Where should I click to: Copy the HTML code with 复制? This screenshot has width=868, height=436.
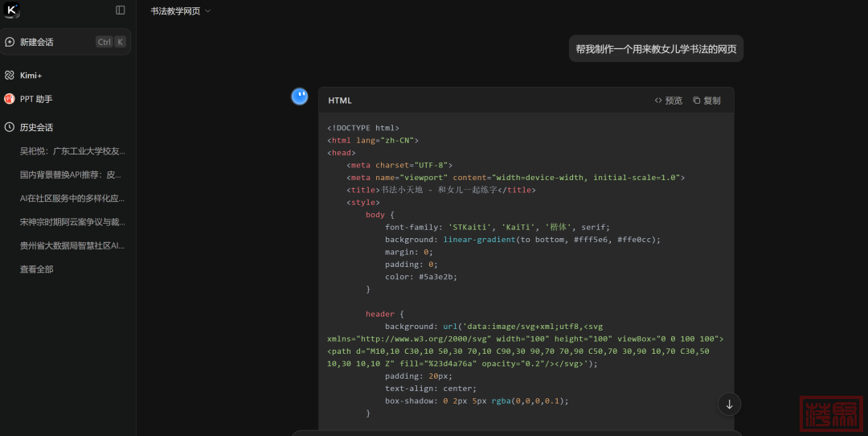coord(706,101)
